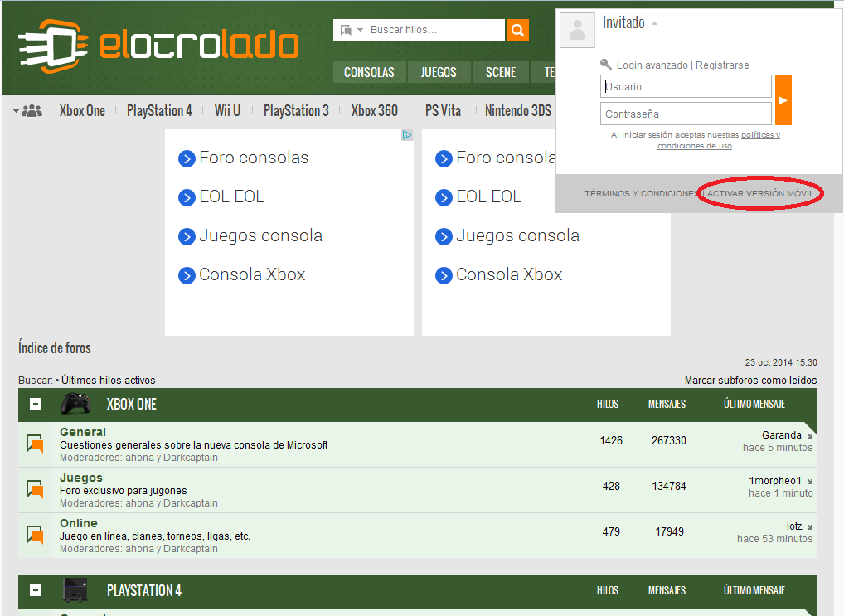Click blue arrow next to first Foro consolas
The height and width of the screenshot is (616, 844).
[187, 159]
